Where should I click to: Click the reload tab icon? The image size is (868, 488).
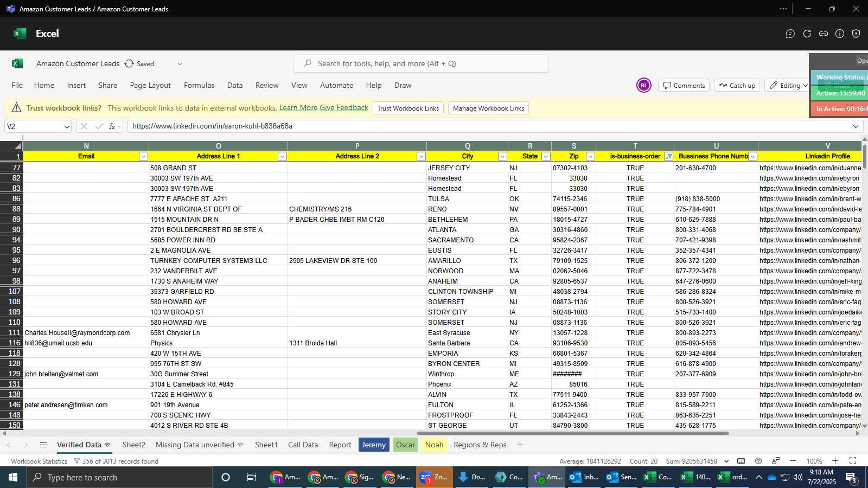point(807,34)
